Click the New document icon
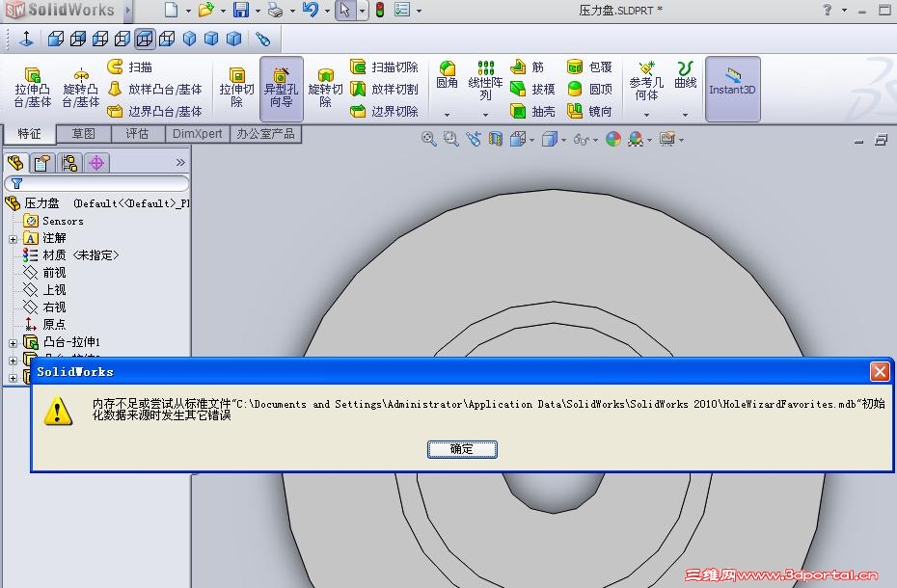Image resolution: width=897 pixels, height=588 pixels. coord(171,10)
